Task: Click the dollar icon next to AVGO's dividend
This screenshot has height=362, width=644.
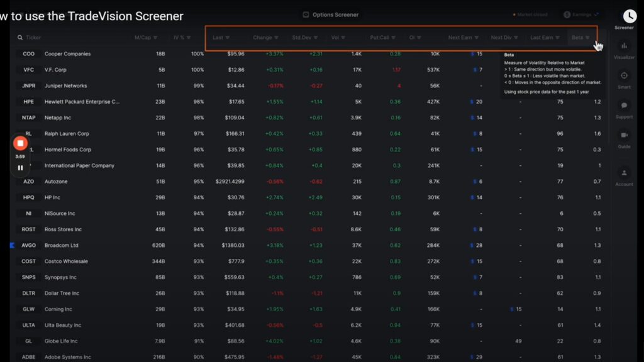Action: point(472,245)
